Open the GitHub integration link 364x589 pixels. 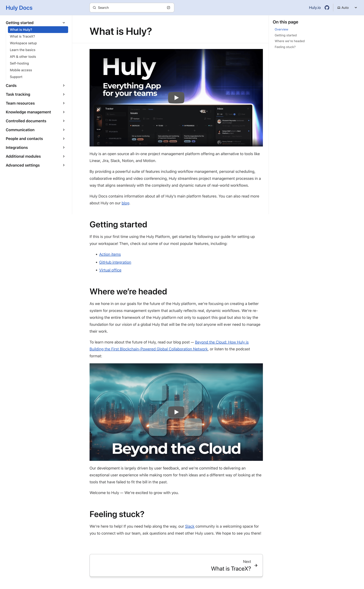115,262
